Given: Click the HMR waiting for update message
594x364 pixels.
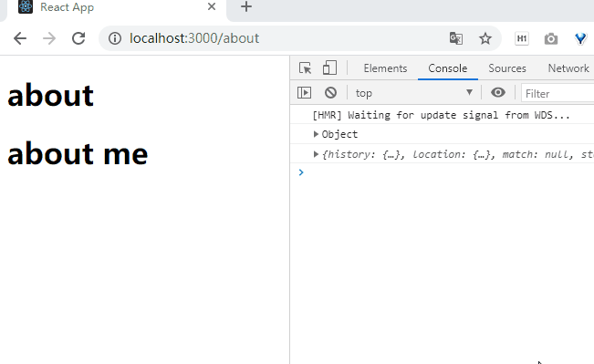Looking at the screenshot, I should tap(441, 115).
